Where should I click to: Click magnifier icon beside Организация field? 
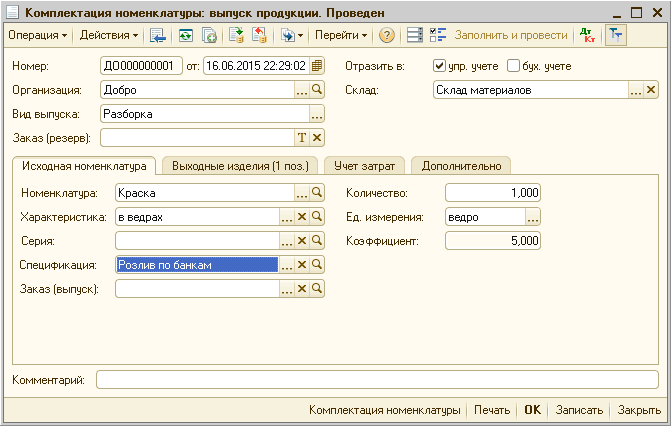coord(317,90)
